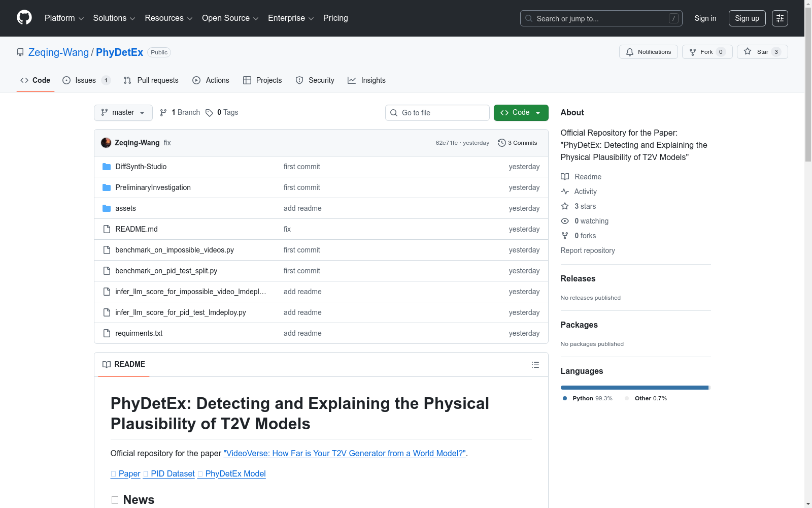The image size is (812, 508).
Task: Open commit hash 62e71fe
Action: click(447, 143)
